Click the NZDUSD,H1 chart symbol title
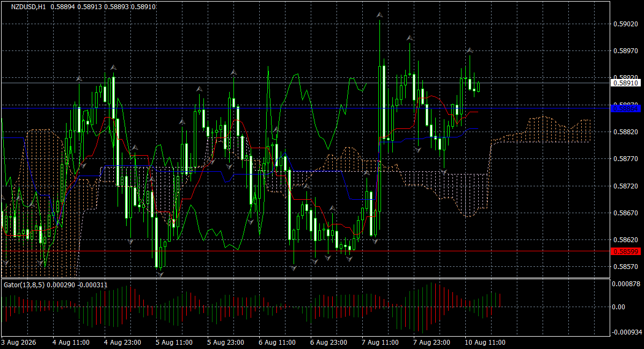The image size is (644, 349). 28,7
